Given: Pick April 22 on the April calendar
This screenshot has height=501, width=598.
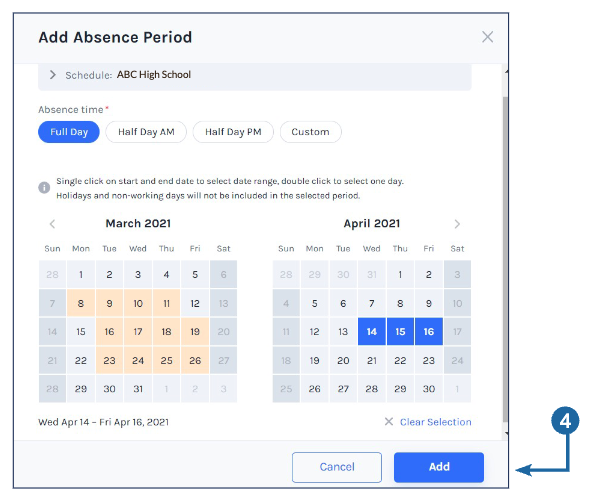Looking at the screenshot, I should tap(400, 360).
